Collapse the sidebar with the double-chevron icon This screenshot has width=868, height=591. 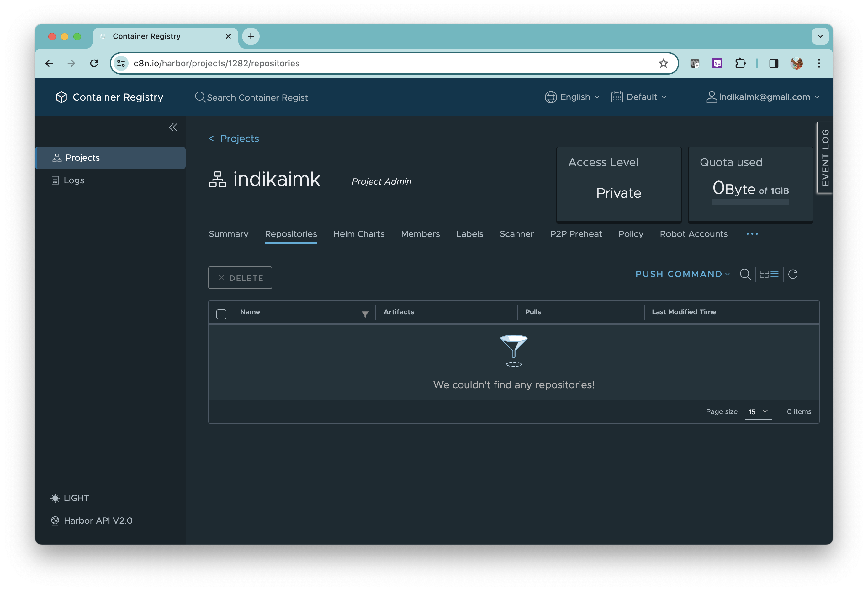[173, 127]
